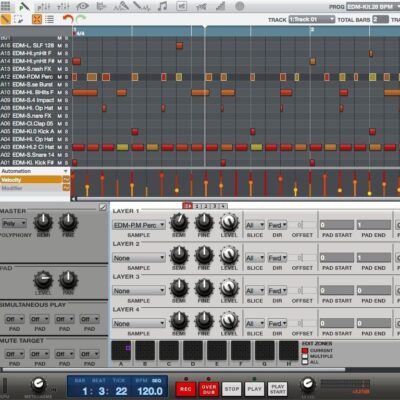Open the eye view icon in top toolbar

(x=82, y=6)
